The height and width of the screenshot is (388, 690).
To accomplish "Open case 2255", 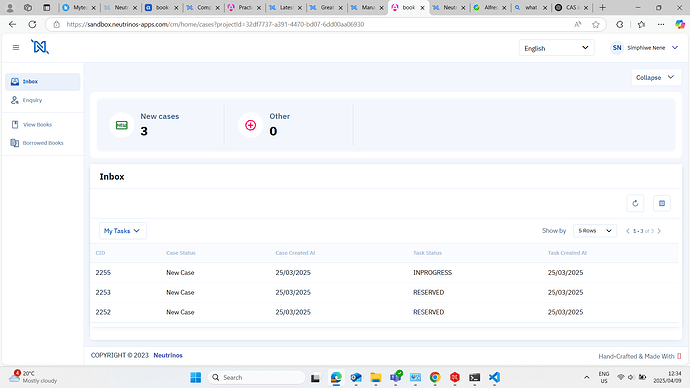I will pos(384,273).
